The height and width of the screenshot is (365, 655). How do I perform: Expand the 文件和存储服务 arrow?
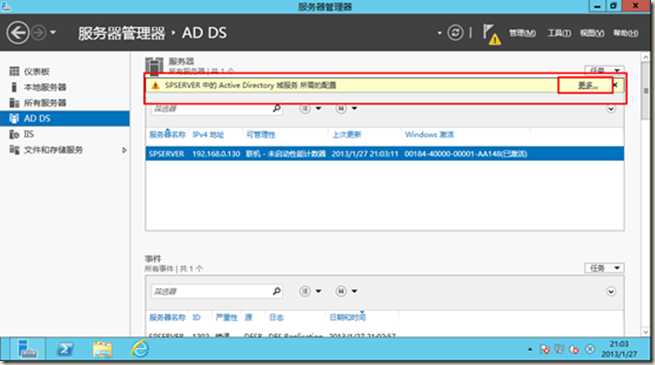124,150
